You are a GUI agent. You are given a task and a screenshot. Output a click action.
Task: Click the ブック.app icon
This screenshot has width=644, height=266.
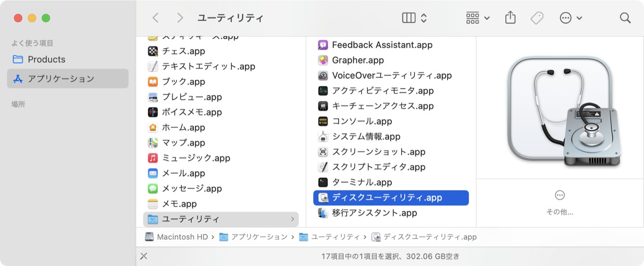[x=153, y=81]
